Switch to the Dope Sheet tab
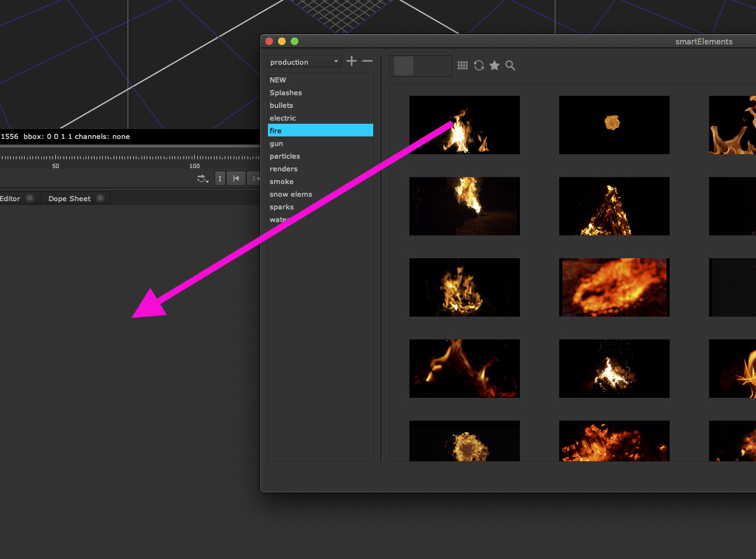This screenshot has height=559, width=756. click(x=69, y=199)
